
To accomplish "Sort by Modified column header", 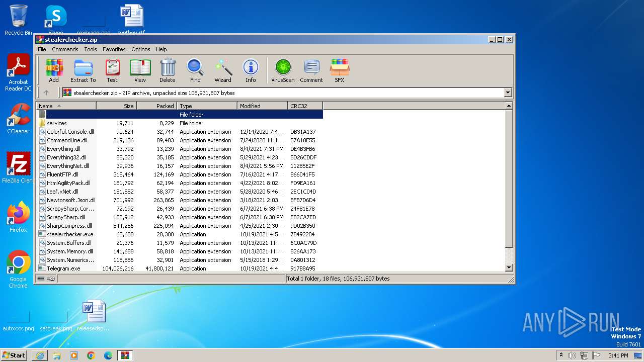I will pos(262,106).
